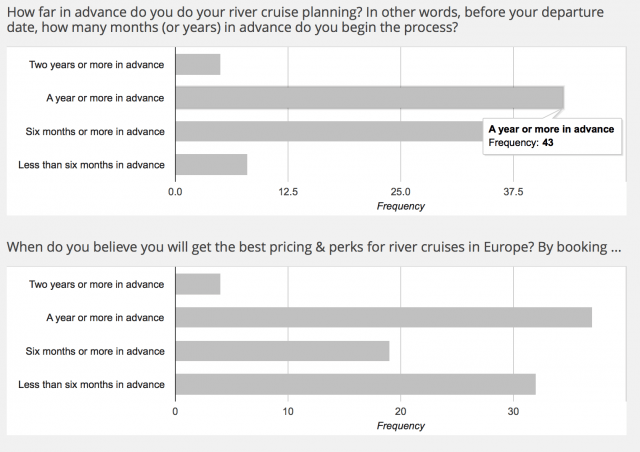Click the river cruise planning question heading

305,20
